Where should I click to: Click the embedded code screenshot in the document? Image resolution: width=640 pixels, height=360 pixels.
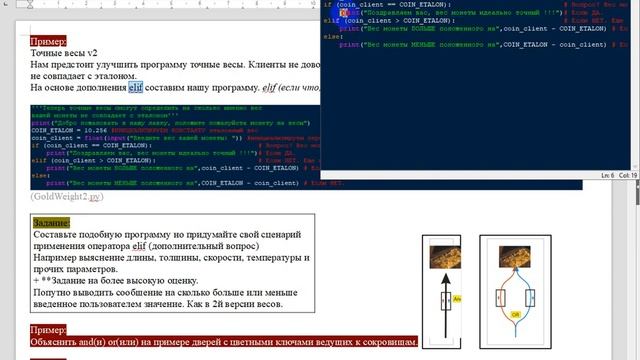[176, 147]
